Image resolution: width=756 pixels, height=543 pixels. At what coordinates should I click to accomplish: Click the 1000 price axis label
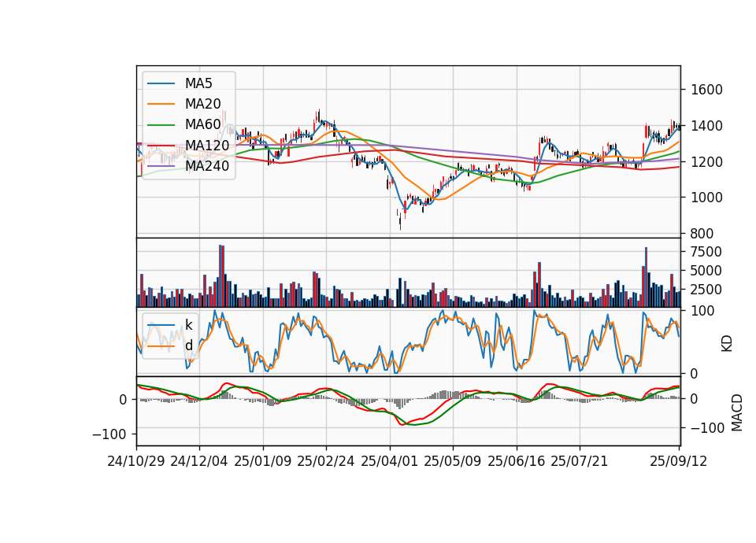pyautogui.click(x=706, y=198)
